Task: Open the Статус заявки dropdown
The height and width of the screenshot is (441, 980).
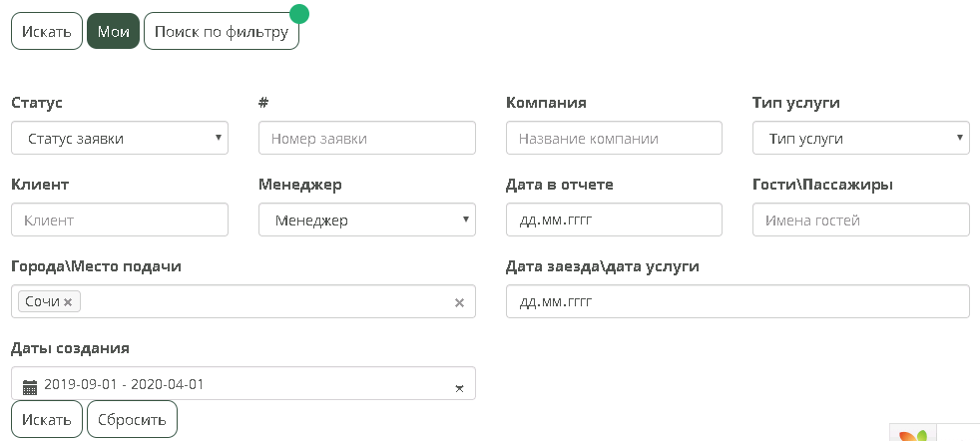Action: [120, 139]
